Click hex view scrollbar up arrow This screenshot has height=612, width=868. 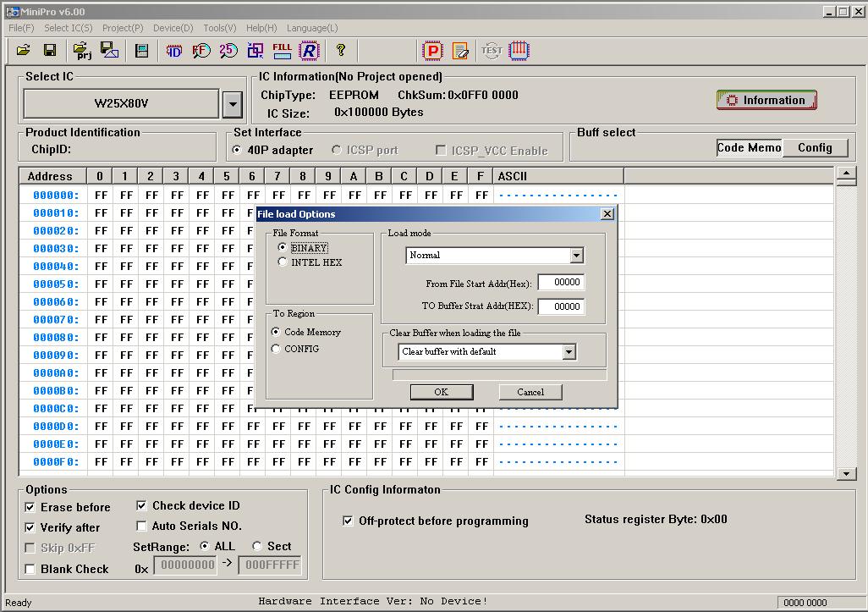[x=846, y=175]
